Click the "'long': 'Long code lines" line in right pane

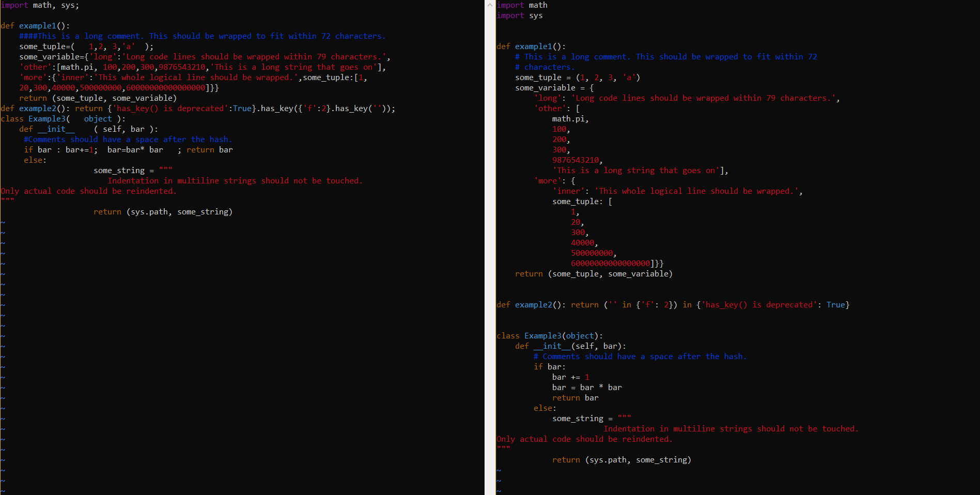pos(687,98)
